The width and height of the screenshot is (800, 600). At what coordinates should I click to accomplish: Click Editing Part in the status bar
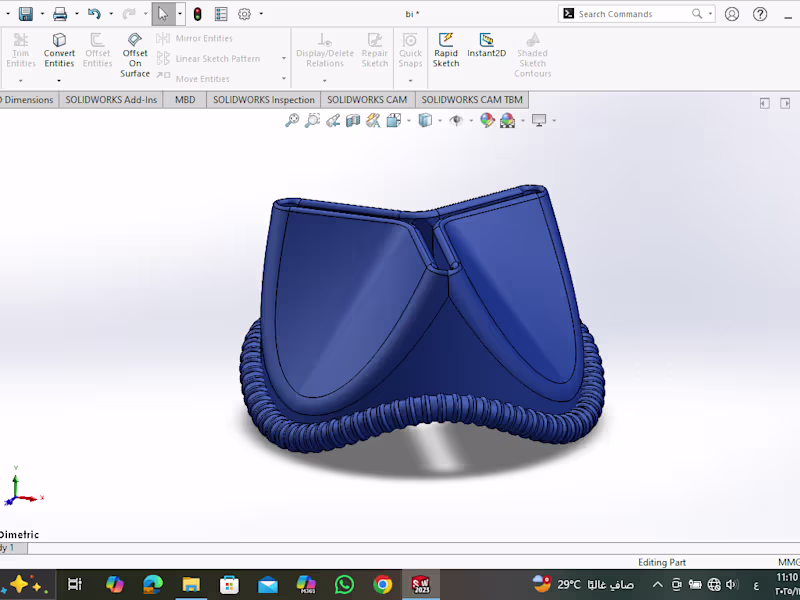pyautogui.click(x=662, y=561)
